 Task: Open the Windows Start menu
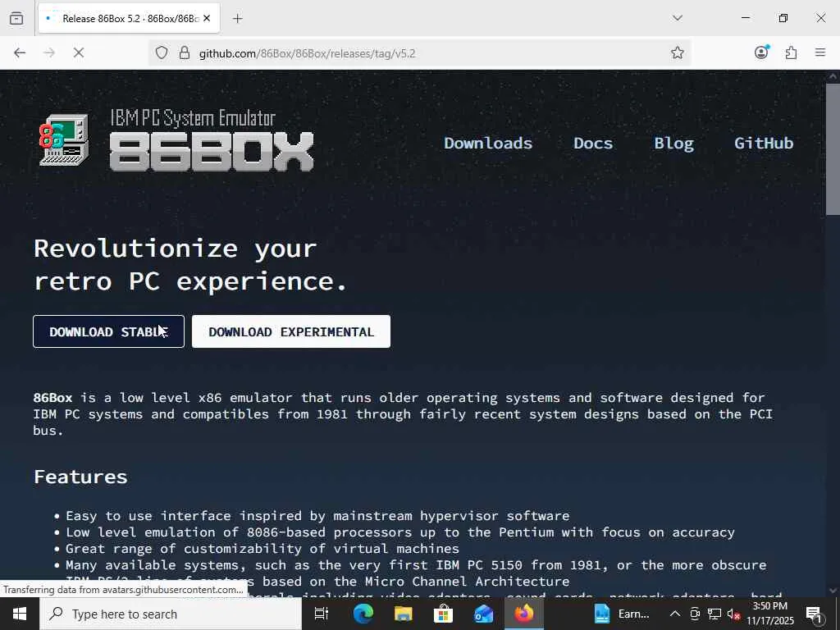tap(20, 614)
